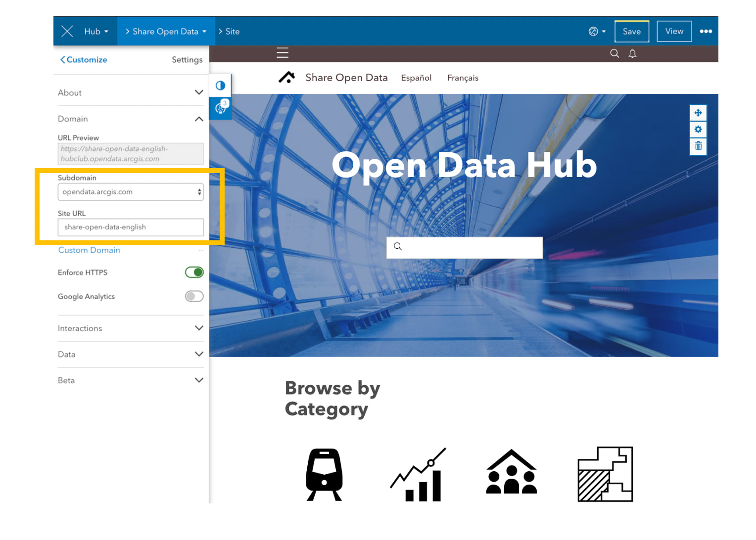Open the Share Open Data breadcrumb dropdown
The image size is (756, 540).
166,31
